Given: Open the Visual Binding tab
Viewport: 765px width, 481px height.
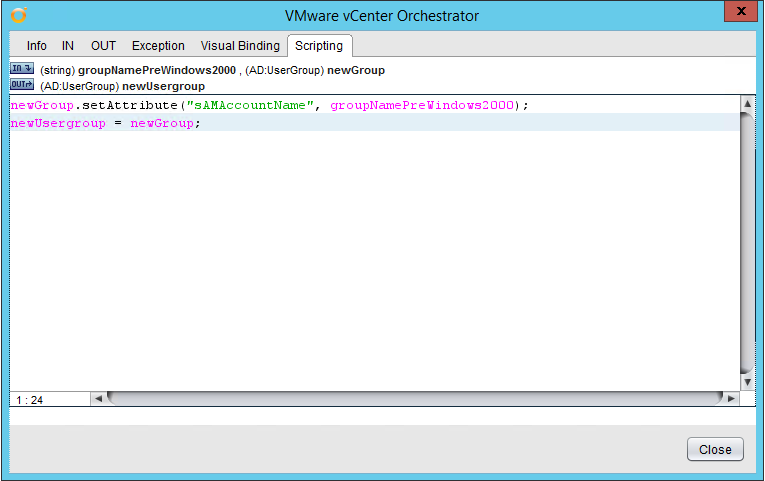Looking at the screenshot, I should tap(240, 46).
